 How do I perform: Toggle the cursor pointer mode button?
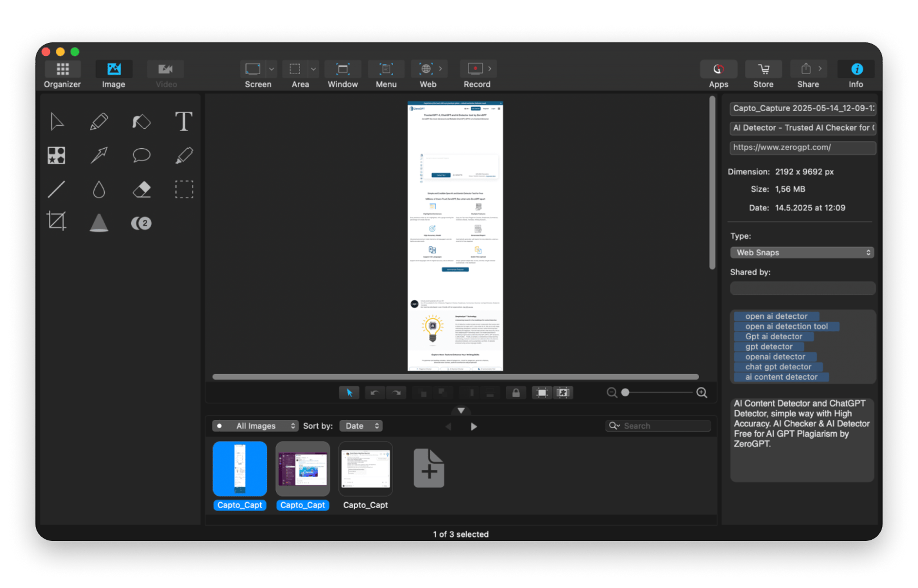pos(349,393)
